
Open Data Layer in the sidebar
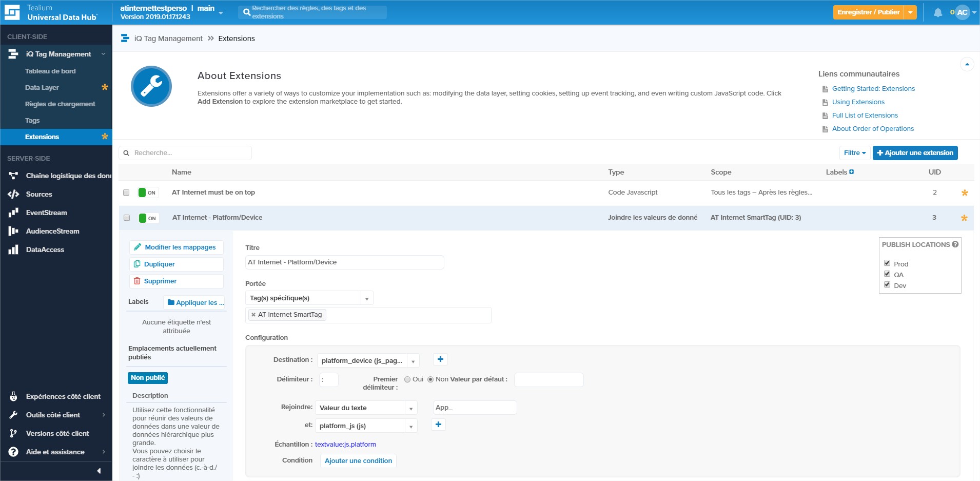tap(42, 88)
